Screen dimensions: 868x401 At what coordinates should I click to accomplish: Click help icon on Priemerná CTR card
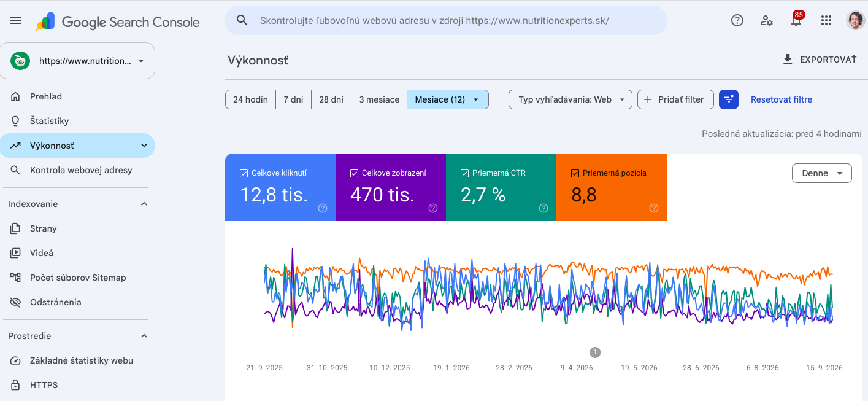coord(543,208)
